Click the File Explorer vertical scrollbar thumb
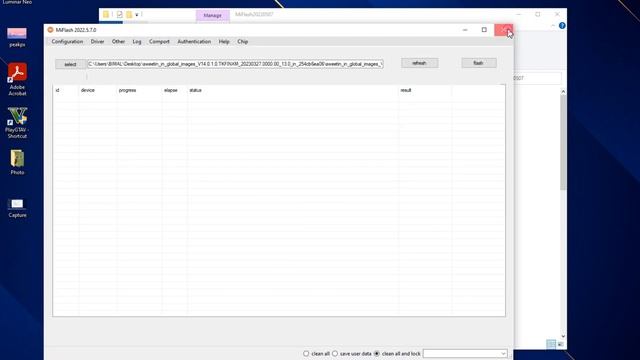Screen dimensions: 640x360 tap(563, 142)
